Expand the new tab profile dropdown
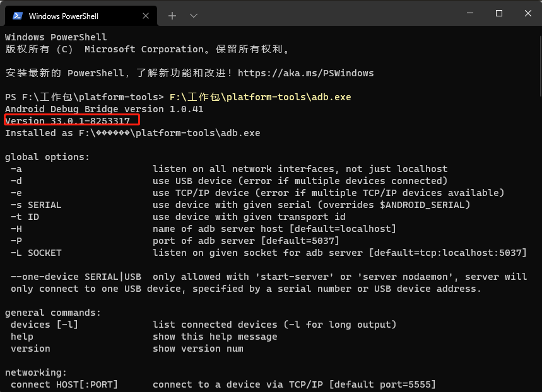 [194, 15]
